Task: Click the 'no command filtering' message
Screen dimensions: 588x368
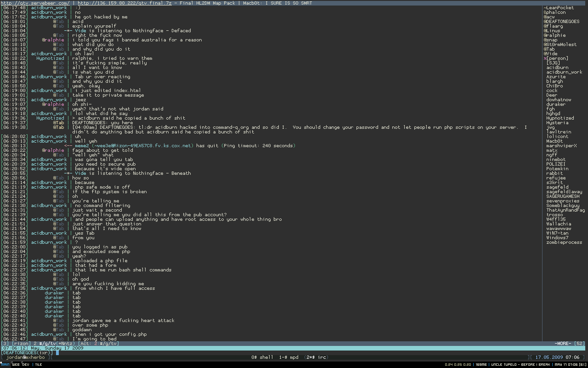Action: pos(102,206)
